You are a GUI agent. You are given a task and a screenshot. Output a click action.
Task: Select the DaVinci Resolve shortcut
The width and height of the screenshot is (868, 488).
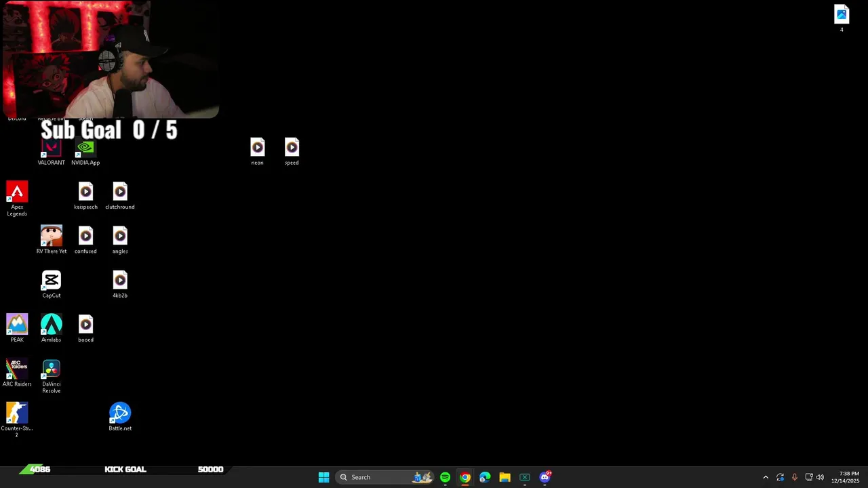pyautogui.click(x=52, y=377)
